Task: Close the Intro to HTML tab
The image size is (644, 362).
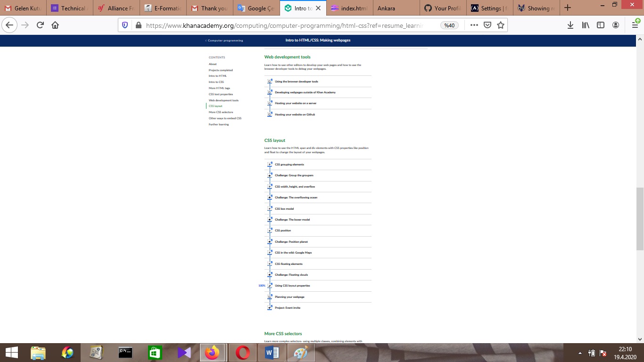Action: tap(318, 8)
